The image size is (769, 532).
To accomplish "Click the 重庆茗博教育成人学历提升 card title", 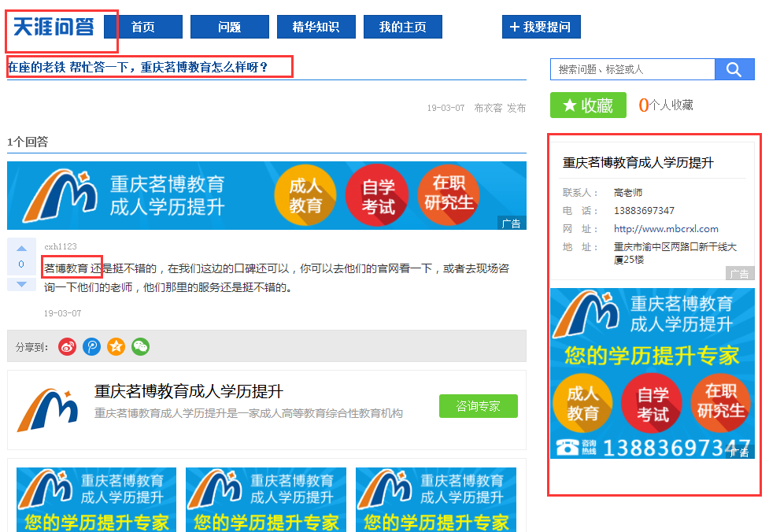I will click(189, 391).
